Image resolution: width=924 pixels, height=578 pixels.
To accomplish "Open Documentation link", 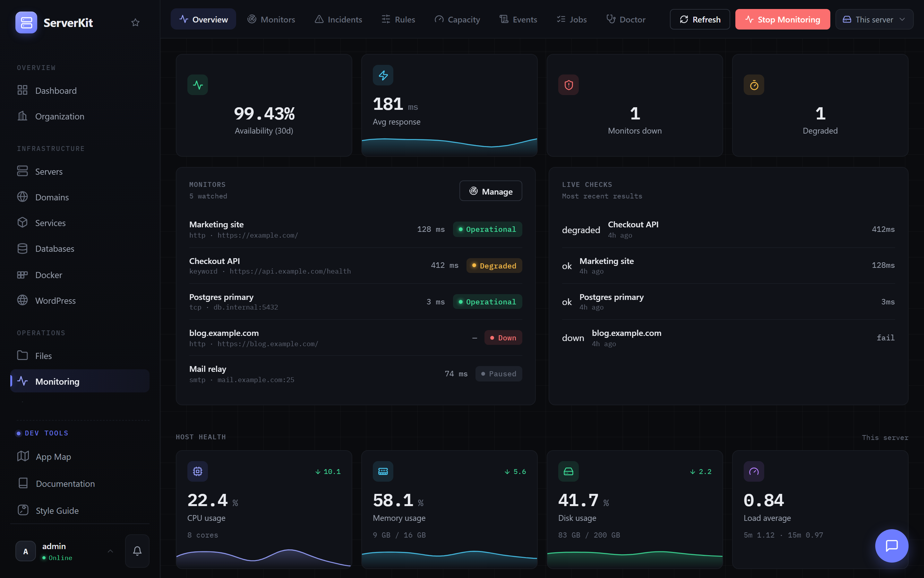I will click(80, 484).
